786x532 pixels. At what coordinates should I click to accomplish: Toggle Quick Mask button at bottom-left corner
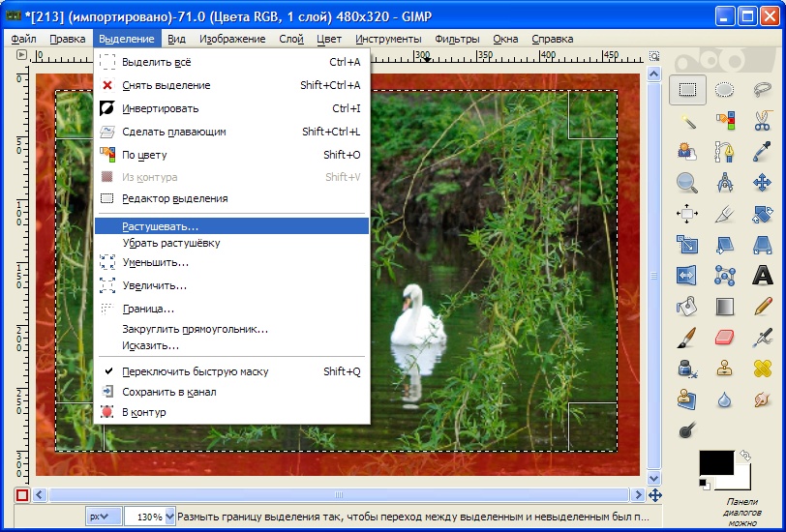coord(21,495)
